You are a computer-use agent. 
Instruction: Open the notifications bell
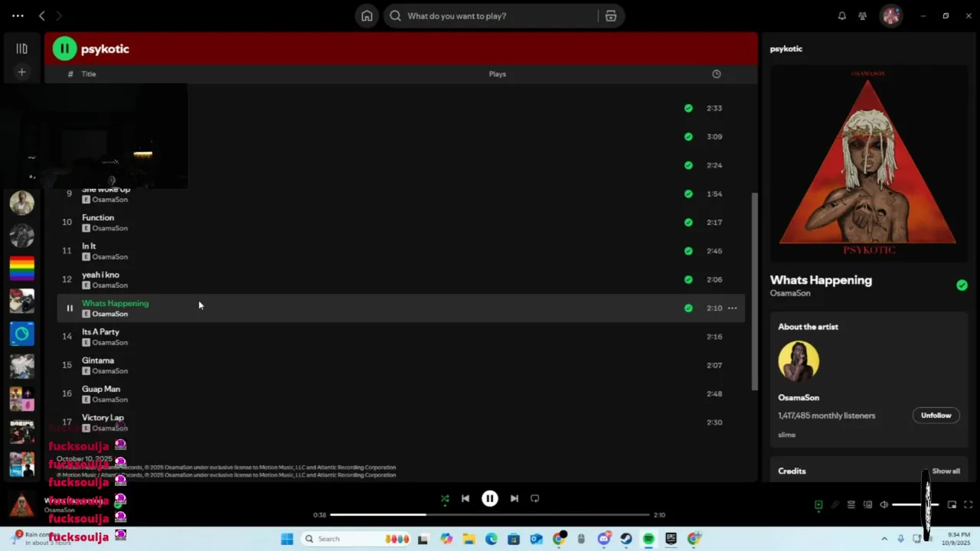point(842,16)
